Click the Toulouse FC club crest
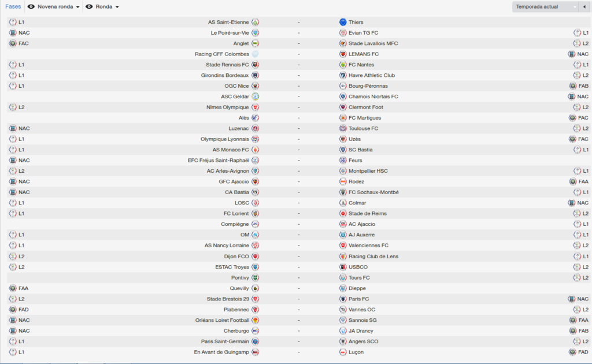The image size is (592, 364). coord(343,129)
